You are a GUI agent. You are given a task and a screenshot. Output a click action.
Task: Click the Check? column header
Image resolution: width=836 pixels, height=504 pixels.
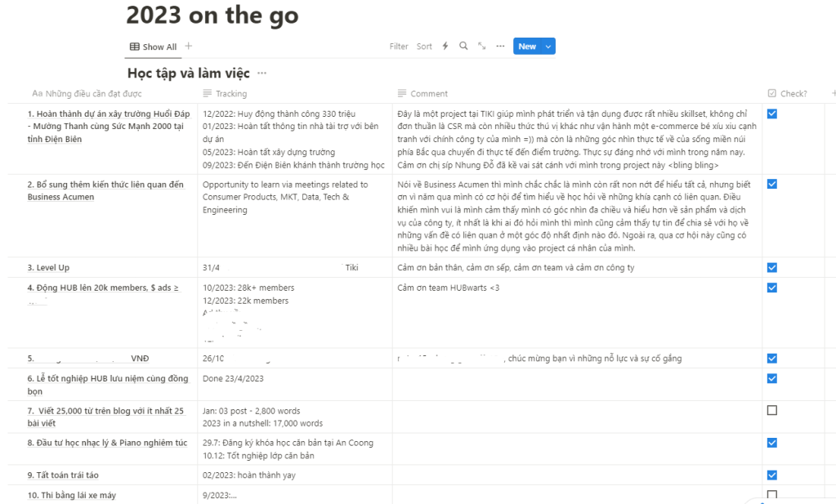[x=793, y=93]
